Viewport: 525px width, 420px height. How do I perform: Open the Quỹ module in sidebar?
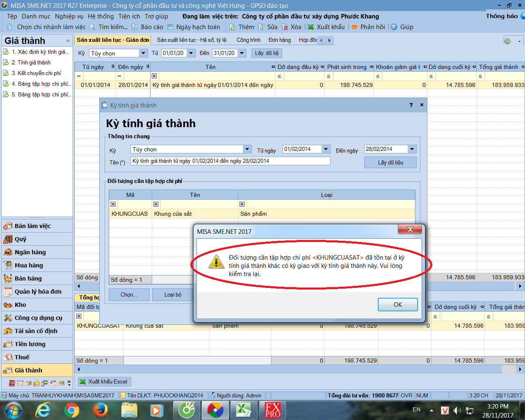tap(37, 239)
